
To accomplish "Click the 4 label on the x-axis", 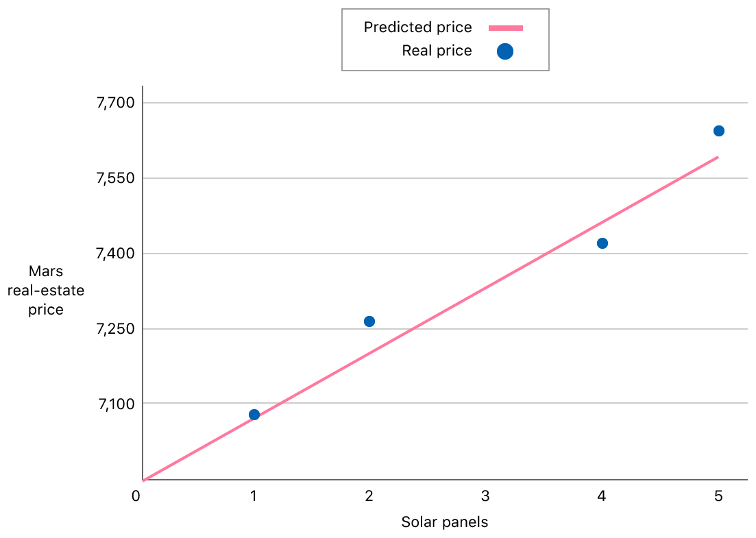I will point(602,496).
